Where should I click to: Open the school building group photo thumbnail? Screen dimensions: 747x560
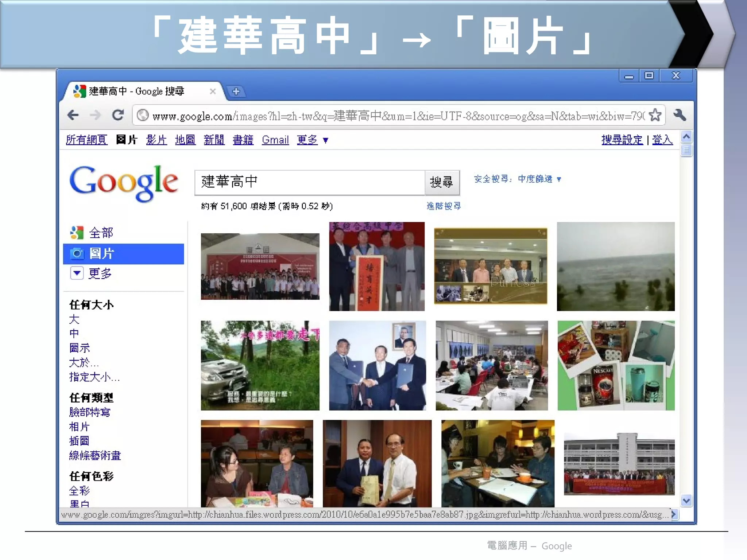pos(619,464)
